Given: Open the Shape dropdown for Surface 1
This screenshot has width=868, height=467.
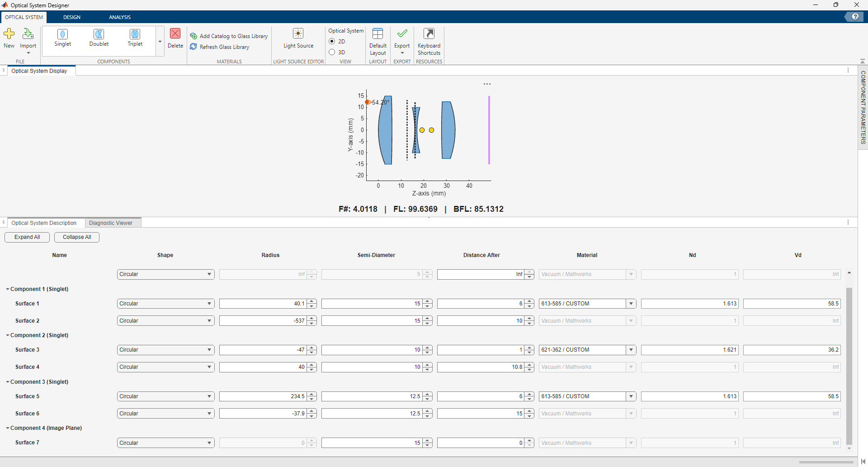Looking at the screenshot, I should (165, 303).
